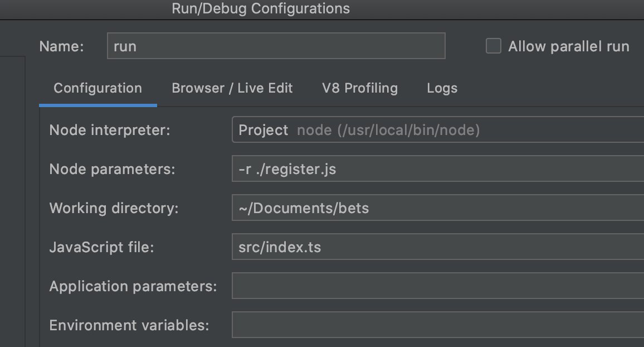Enable the Allow parallel run checkbox

[494, 46]
